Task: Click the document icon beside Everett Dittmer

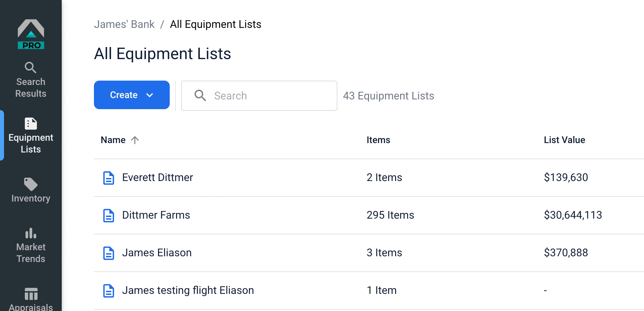Action: (108, 178)
